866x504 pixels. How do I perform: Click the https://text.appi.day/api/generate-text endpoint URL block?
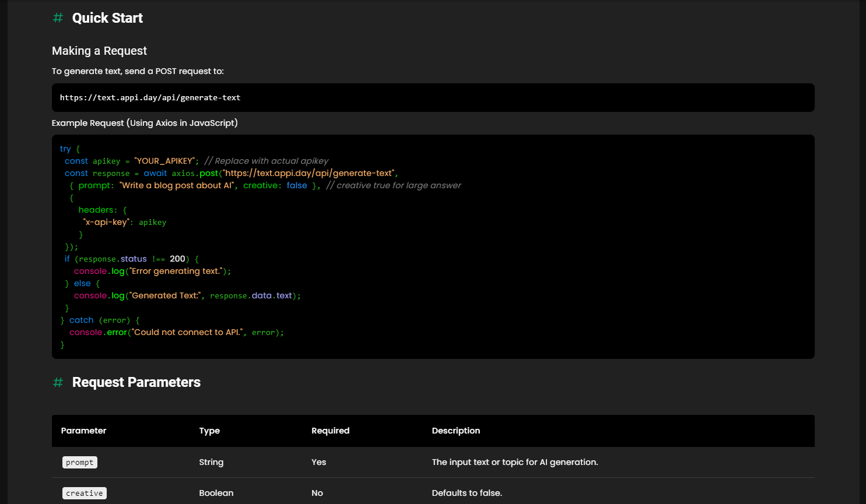433,97
